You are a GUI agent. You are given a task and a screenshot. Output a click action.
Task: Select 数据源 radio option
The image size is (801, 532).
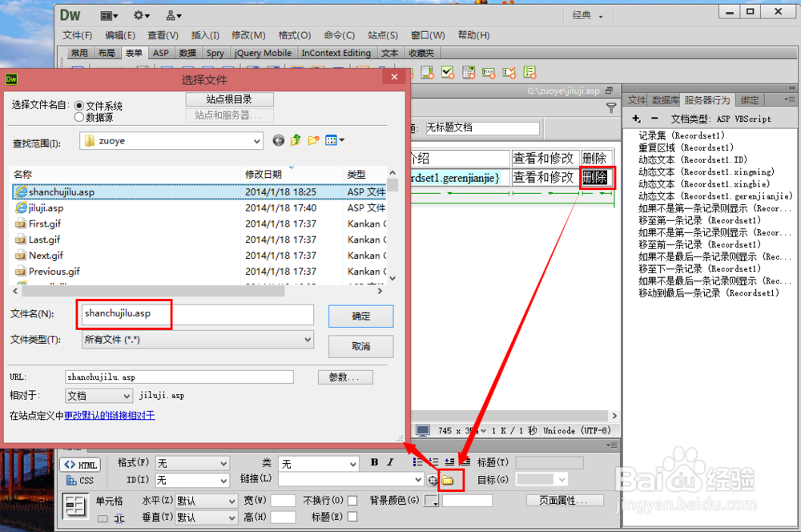click(x=79, y=117)
